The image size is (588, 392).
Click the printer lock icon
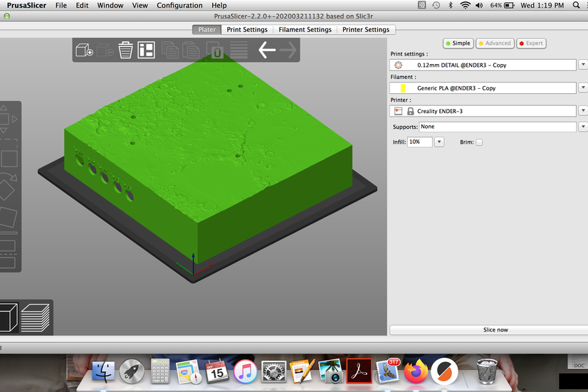click(410, 111)
